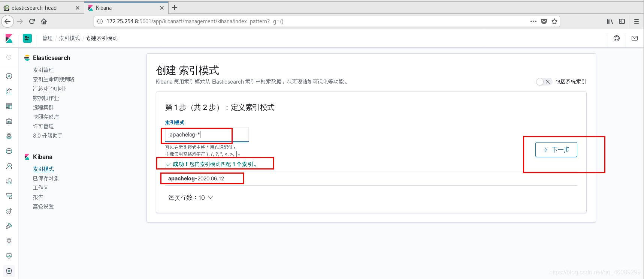Bookmark this page with star icon
Screen dimensions: 644x279
click(554, 21)
